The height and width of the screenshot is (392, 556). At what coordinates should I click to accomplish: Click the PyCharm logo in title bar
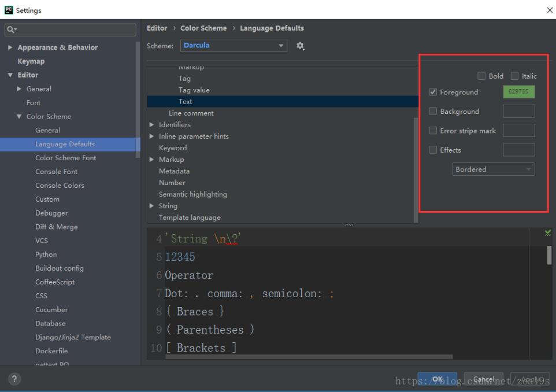(9, 10)
